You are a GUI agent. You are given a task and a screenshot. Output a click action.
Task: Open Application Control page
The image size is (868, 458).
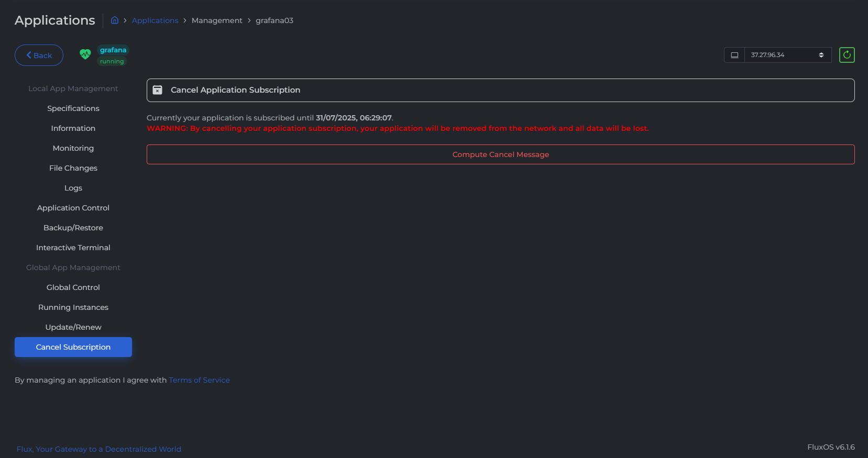(73, 208)
